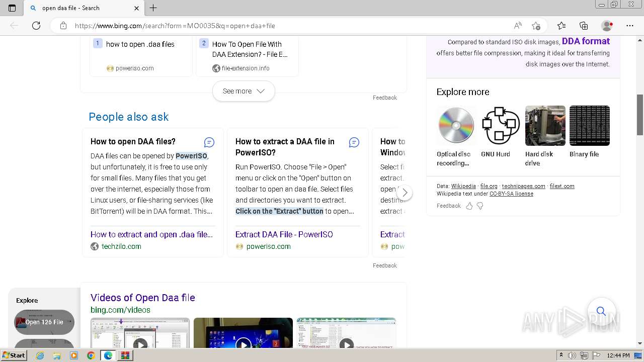View site information lock icon
Viewport: 644px width, 362px height.
coord(63,26)
